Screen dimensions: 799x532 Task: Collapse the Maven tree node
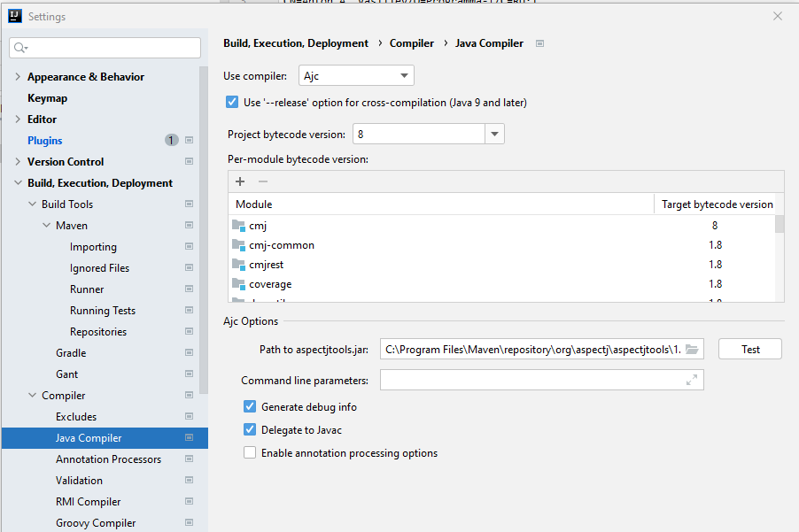tap(46, 225)
